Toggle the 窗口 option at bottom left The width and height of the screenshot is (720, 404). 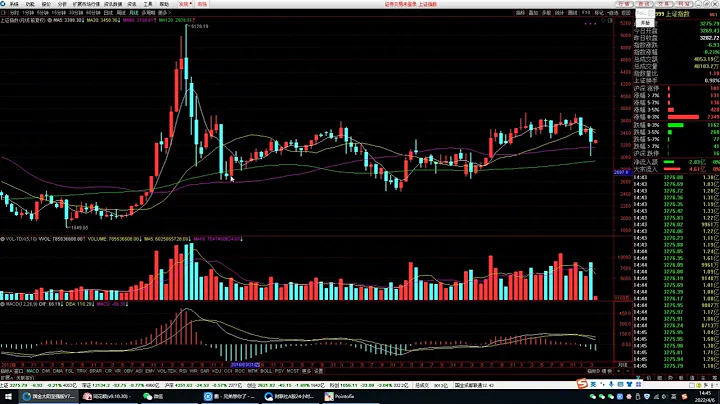(18, 371)
